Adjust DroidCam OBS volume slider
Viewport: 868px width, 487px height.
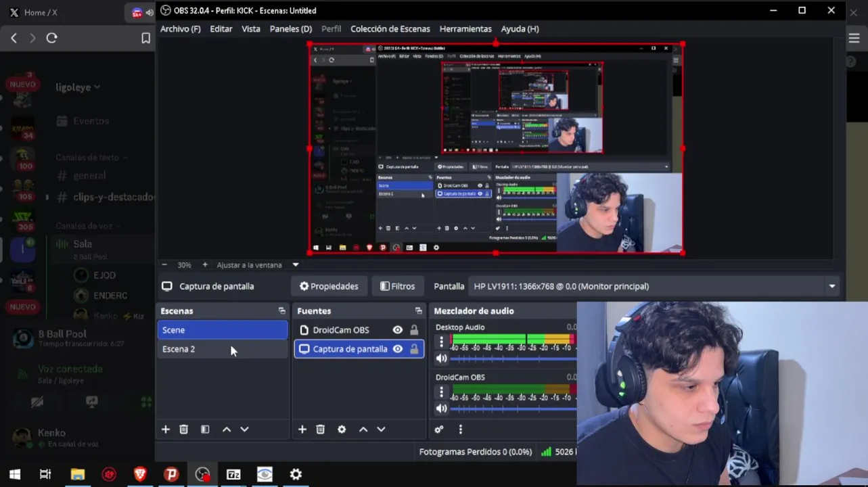pyautogui.click(x=513, y=409)
